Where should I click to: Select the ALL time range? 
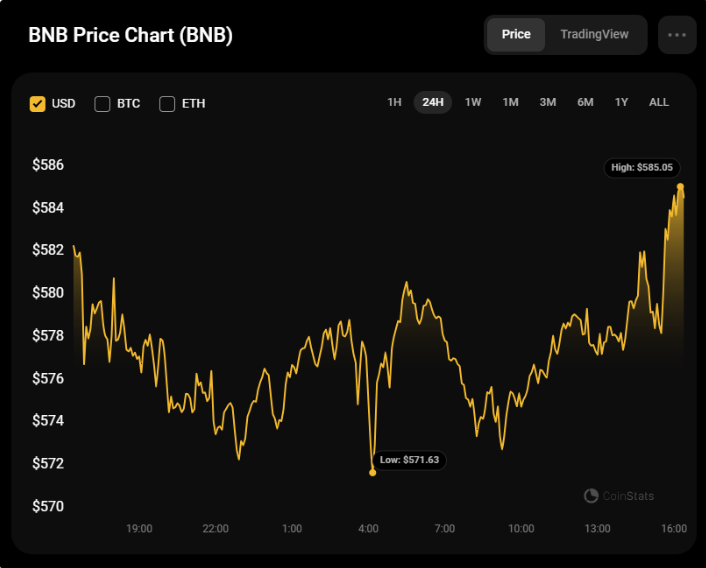[x=659, y=102]
